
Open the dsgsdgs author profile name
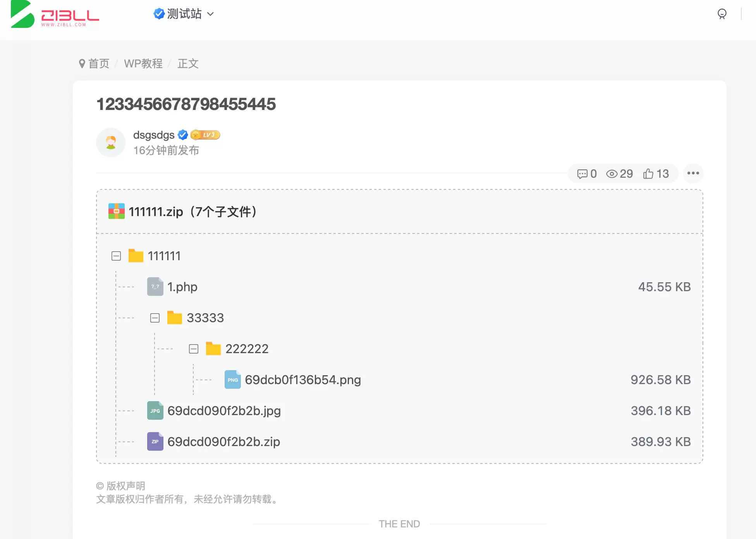[154, 135]
